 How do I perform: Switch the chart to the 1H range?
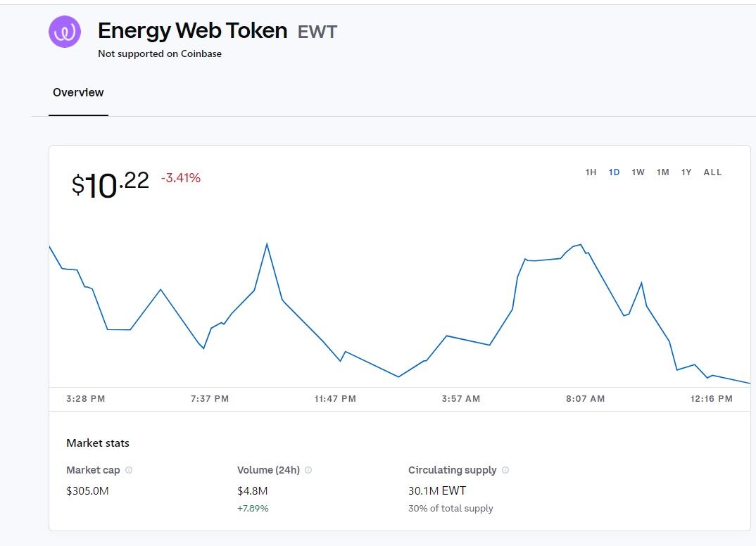click(x=591, y=172)
